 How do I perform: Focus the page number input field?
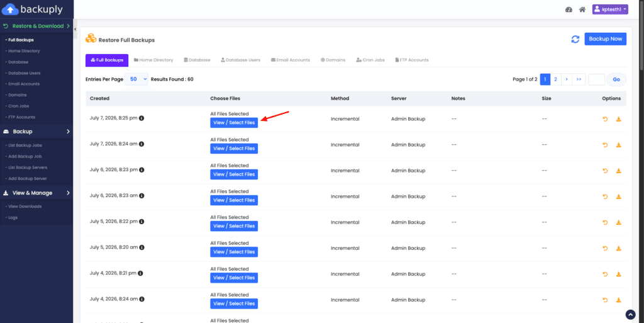(x=596, y=79)
